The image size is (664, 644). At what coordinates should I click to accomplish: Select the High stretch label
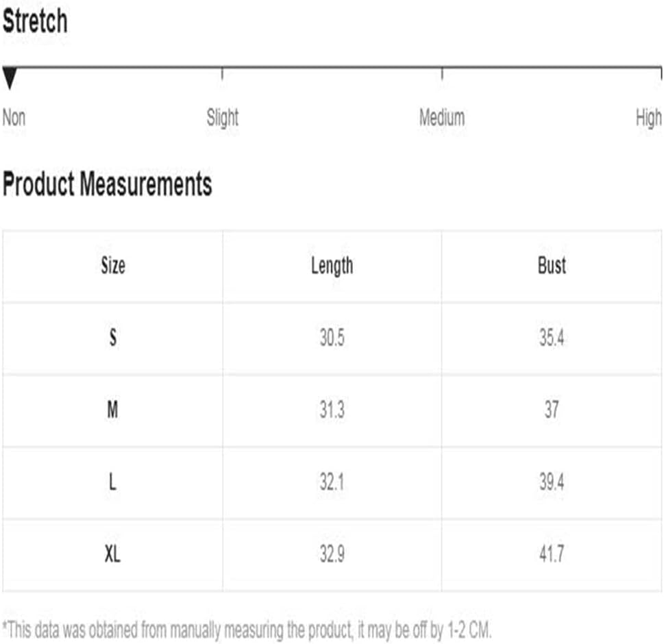(x=648, y=118)
